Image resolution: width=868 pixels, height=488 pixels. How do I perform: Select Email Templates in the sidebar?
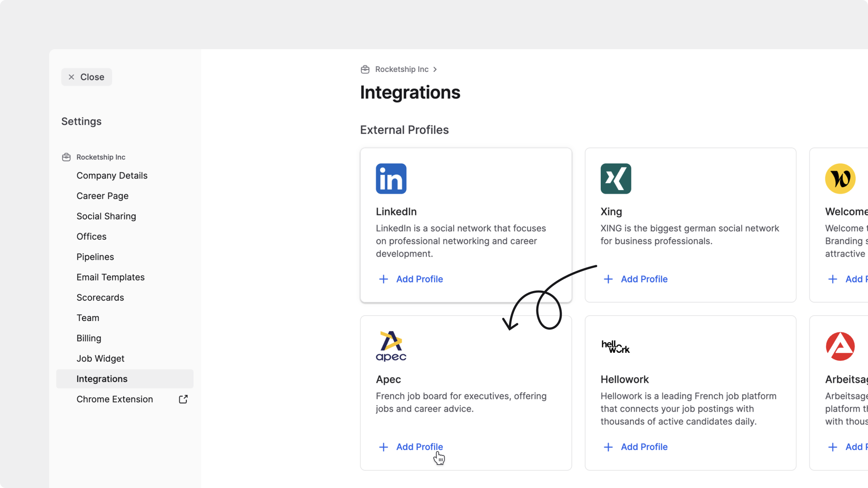pyautogui.click(x=110, y=277)
